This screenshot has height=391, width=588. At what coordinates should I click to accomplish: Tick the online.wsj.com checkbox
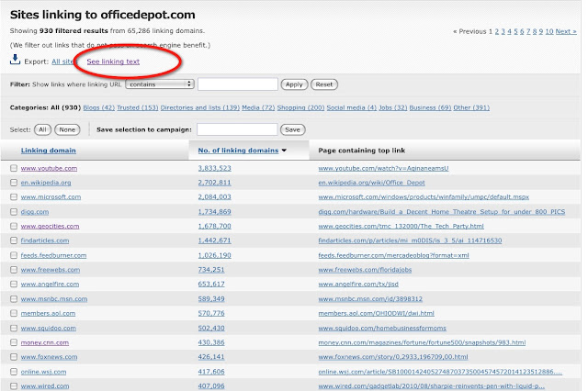coord(14,372)
